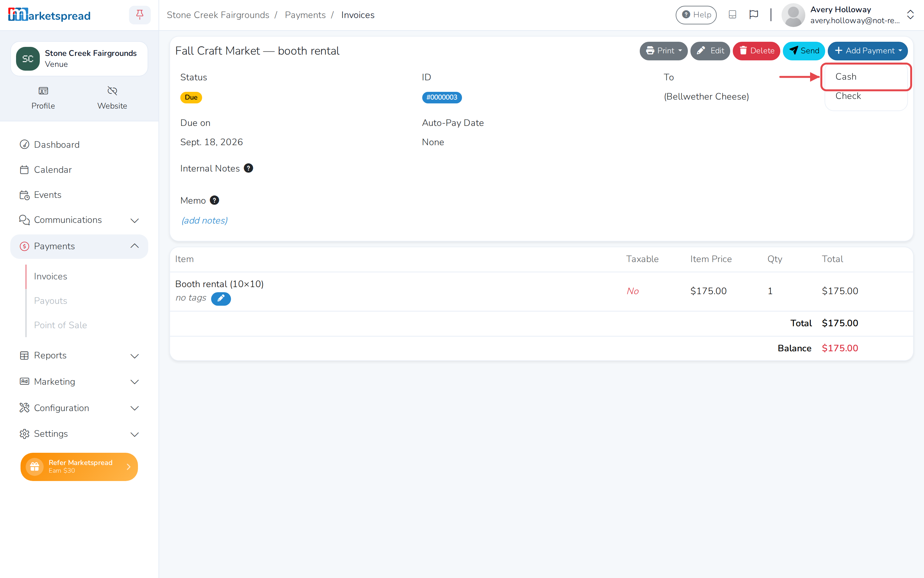
Task: Click Stone Creek Fairgrounds breadcrumb
Action: [x=218, y=15]
